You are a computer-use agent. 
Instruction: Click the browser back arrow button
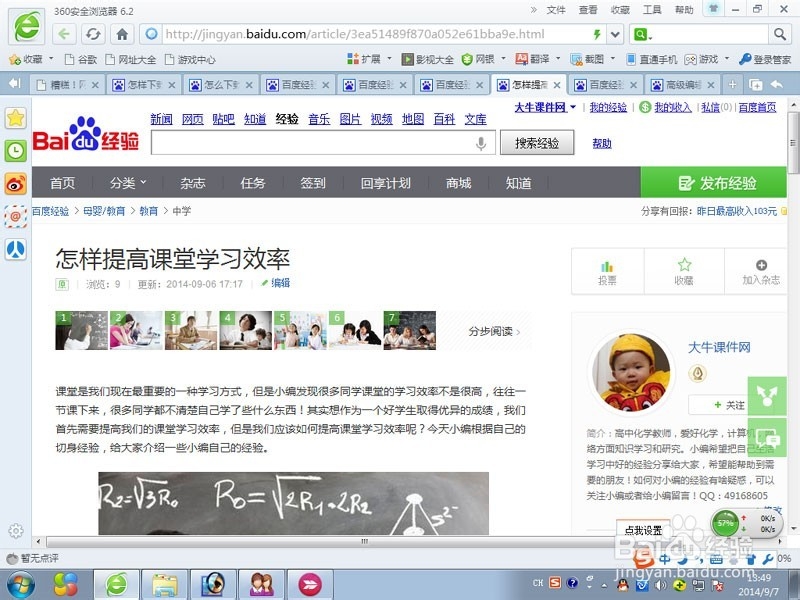(x=64, y=34)
